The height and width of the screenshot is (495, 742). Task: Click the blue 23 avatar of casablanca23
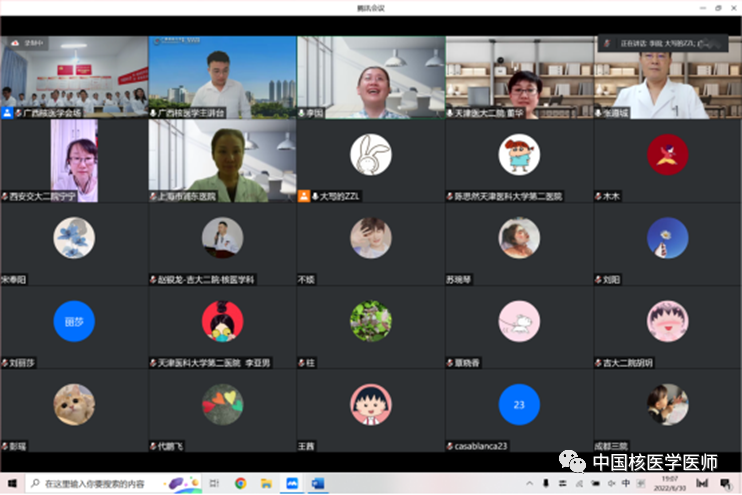coord(518,403)
